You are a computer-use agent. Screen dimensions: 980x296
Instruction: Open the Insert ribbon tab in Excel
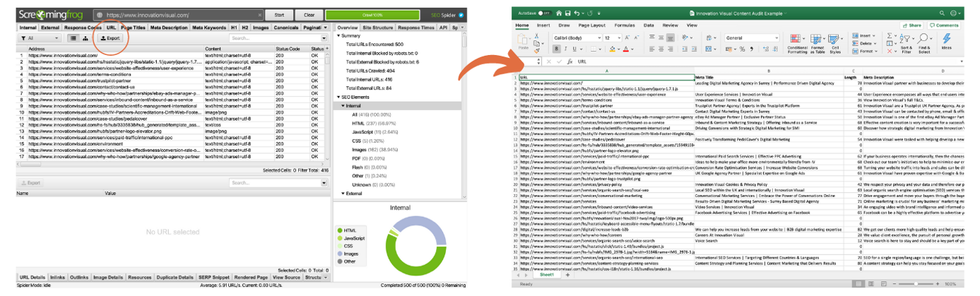[x=543, y=25]
